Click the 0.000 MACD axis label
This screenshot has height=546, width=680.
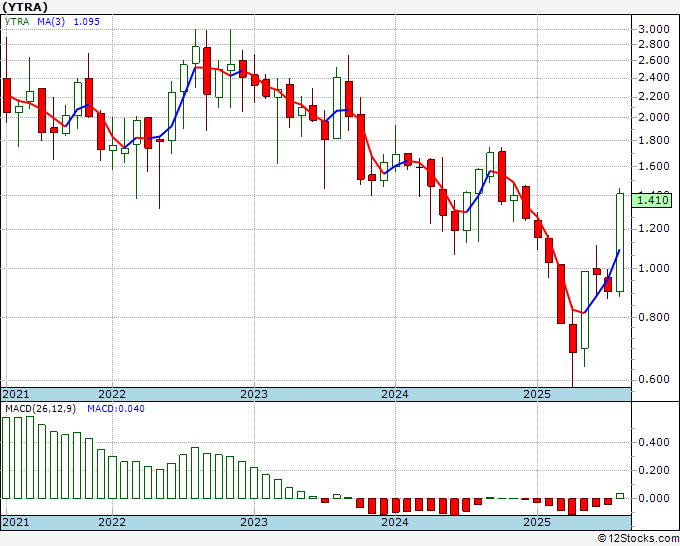(x=654, y=498)
